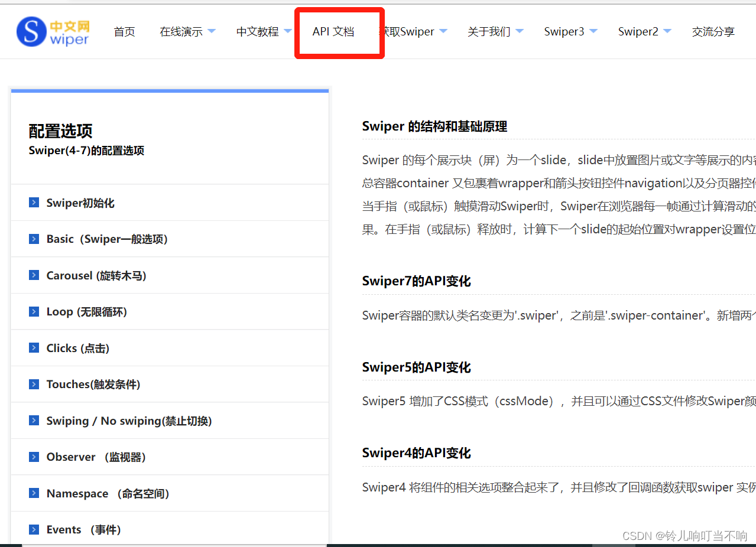Click the Swiper 的结构和基础原理 heading
This screenshot has height=547, width=756.
434,126
